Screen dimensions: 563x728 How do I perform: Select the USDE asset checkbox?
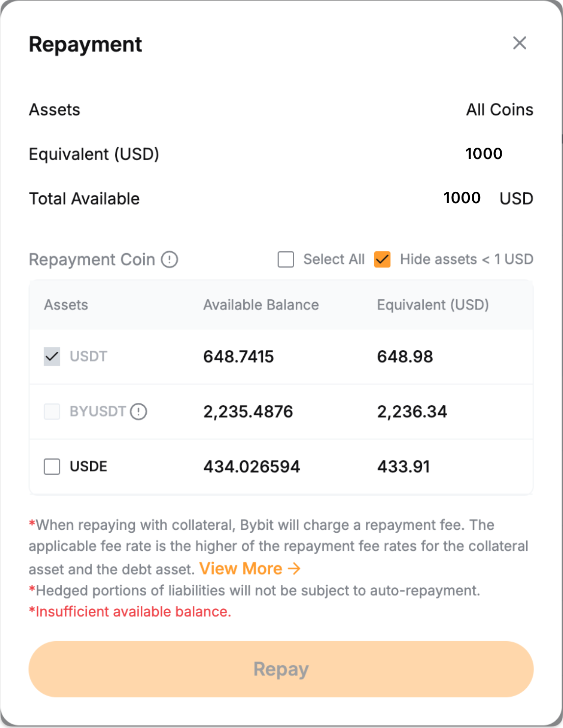click(x=52, y=467)
